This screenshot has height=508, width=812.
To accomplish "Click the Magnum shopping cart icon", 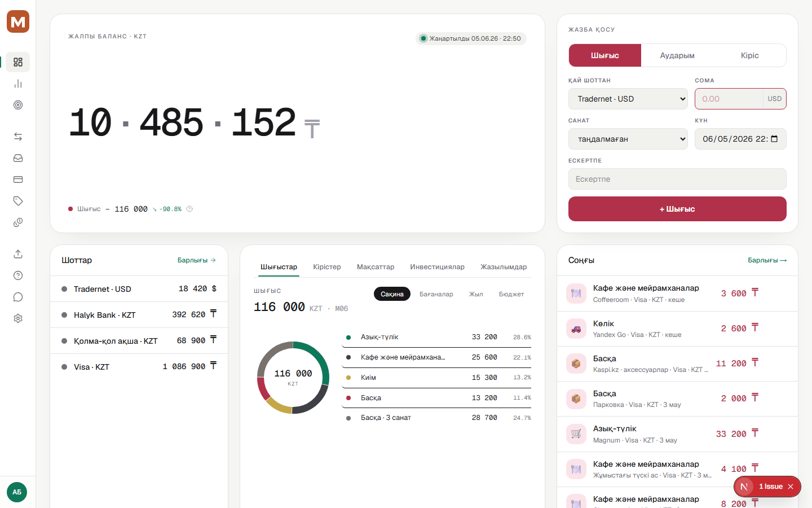I will click(x=576, y=434).
